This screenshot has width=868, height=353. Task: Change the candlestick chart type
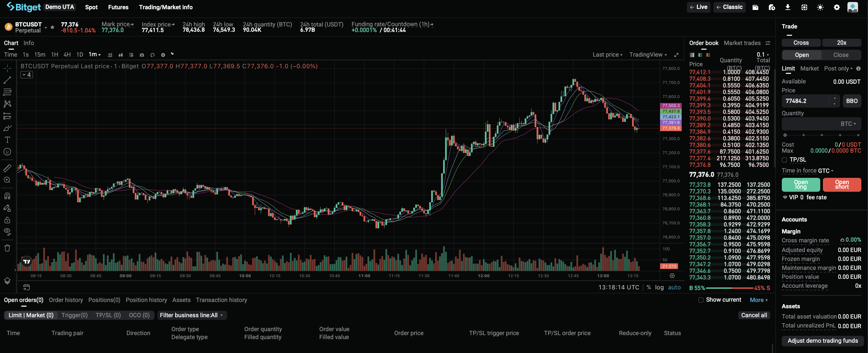(x=121, y=55)
